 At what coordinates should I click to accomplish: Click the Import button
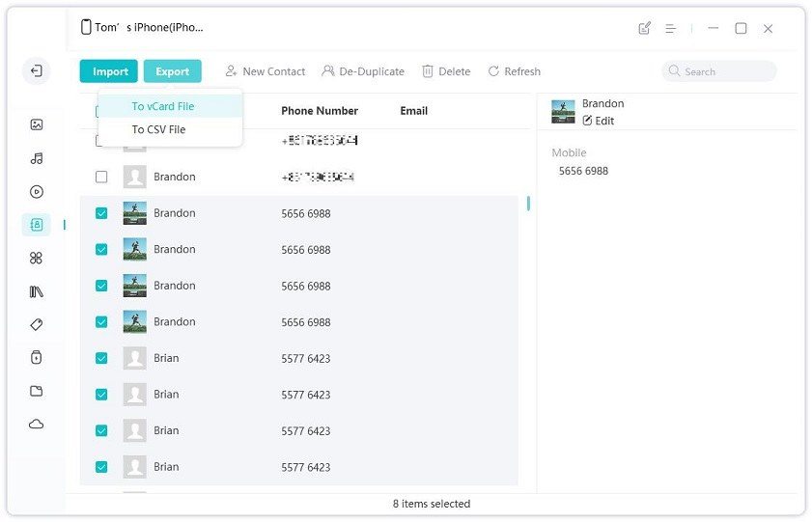point(110,71)
